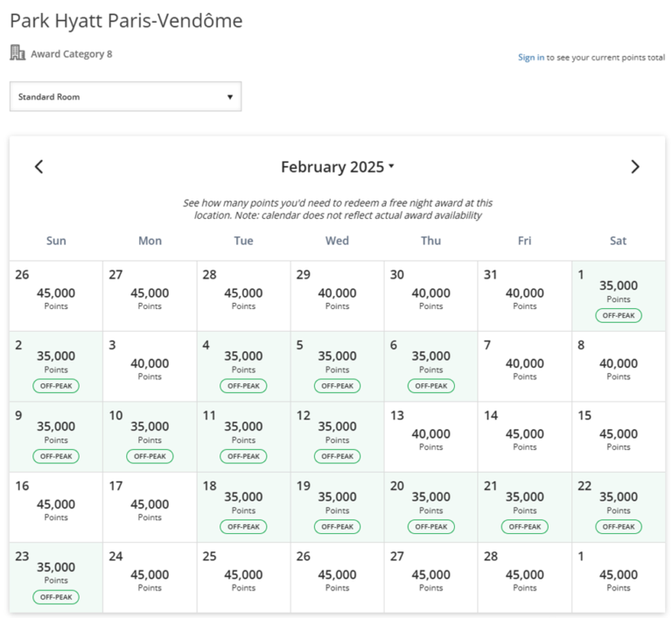The width and height of the screenshot is (672, 618).
Task: Select February 1 off-peak date cell
Action: coord(619,296)
